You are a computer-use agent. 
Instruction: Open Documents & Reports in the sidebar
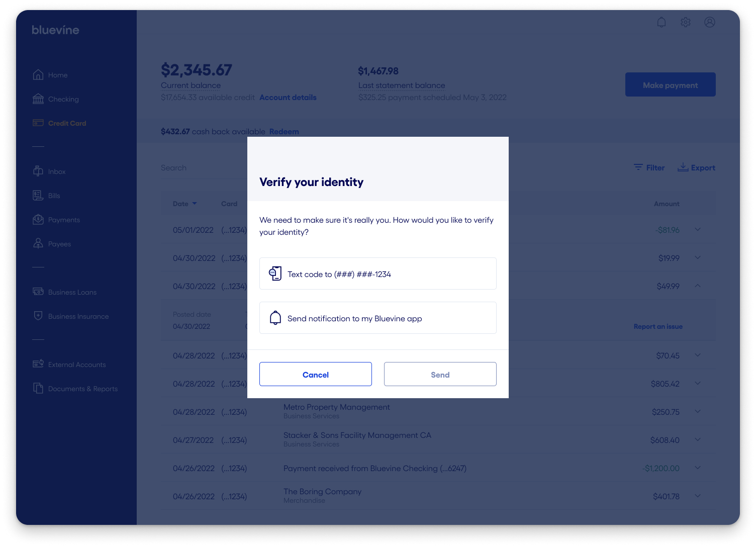(x=83, y=389)
